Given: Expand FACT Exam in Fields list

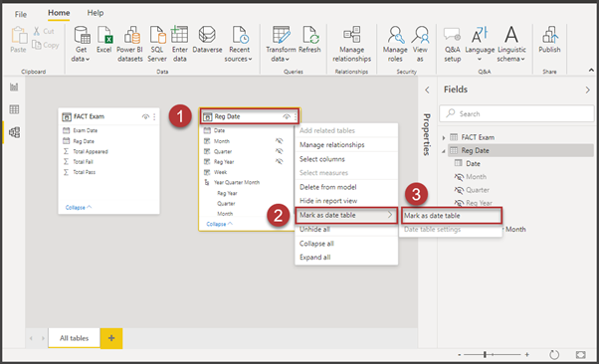Looking at the screenshot, I should click(x=444, y=137).
